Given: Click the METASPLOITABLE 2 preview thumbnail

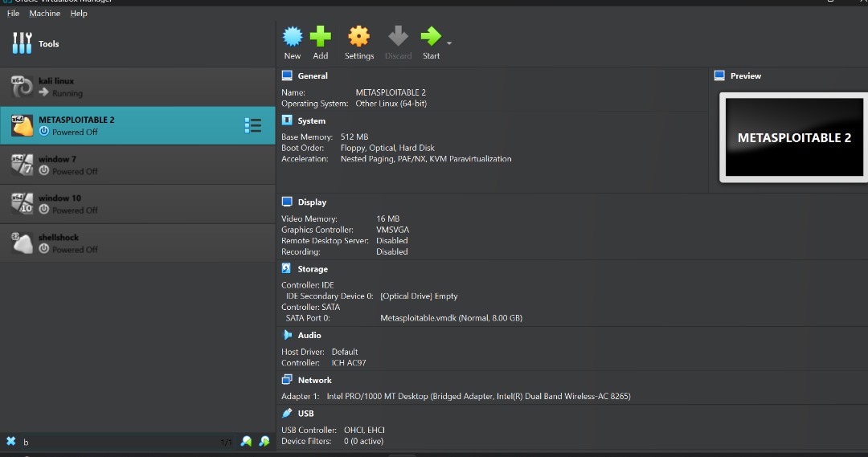Looking at the screenshot, I should (x=794, y=137).
